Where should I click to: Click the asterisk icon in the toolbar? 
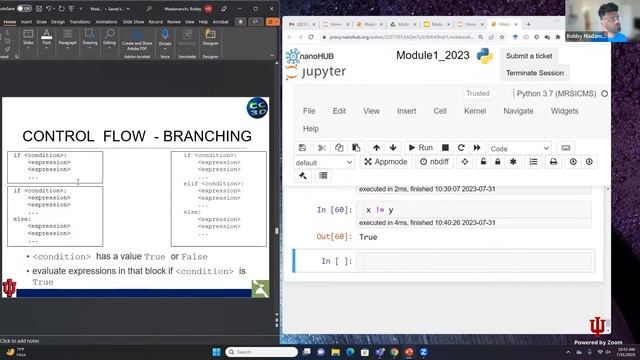(513, 162)
